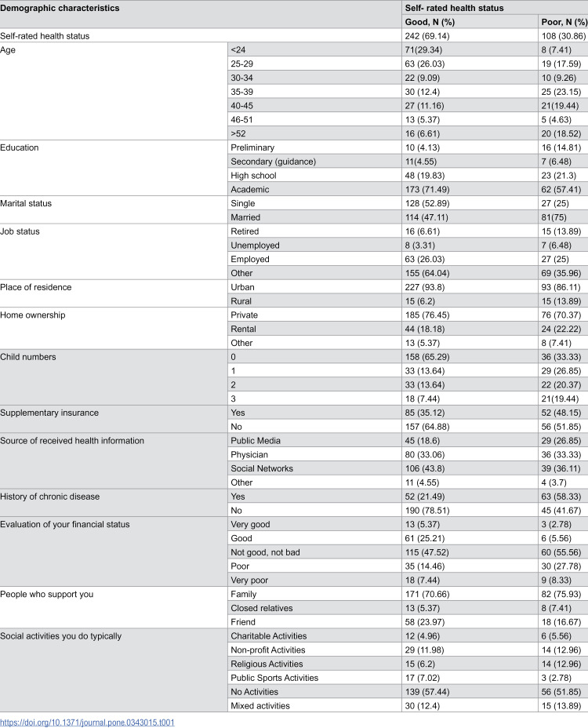Screen dimensions: 588x728
Task: Click the Self-rated health status column header
Action: [454, 8]
